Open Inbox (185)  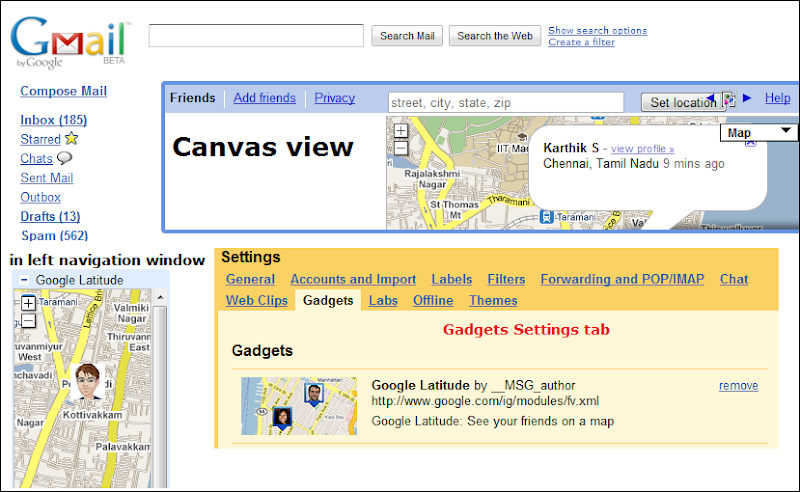[x=54, y=120]
